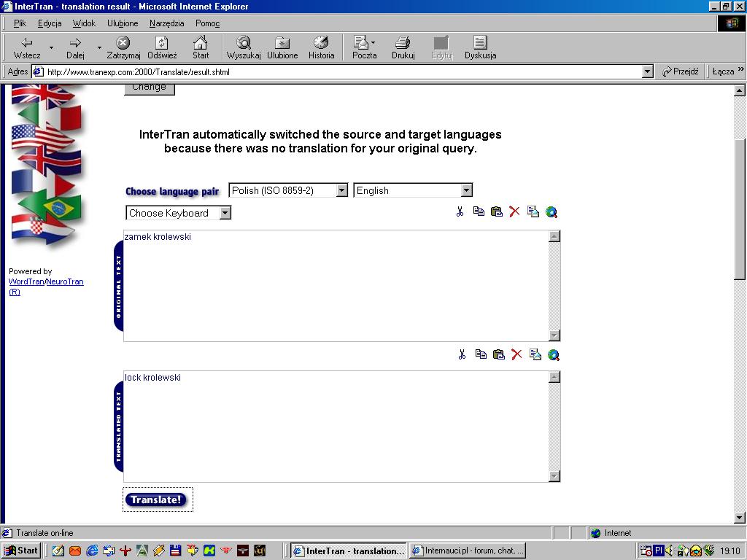747x560 pixels.
Task: Click the page scrollbar down arrow
Action: pos(740,518)
